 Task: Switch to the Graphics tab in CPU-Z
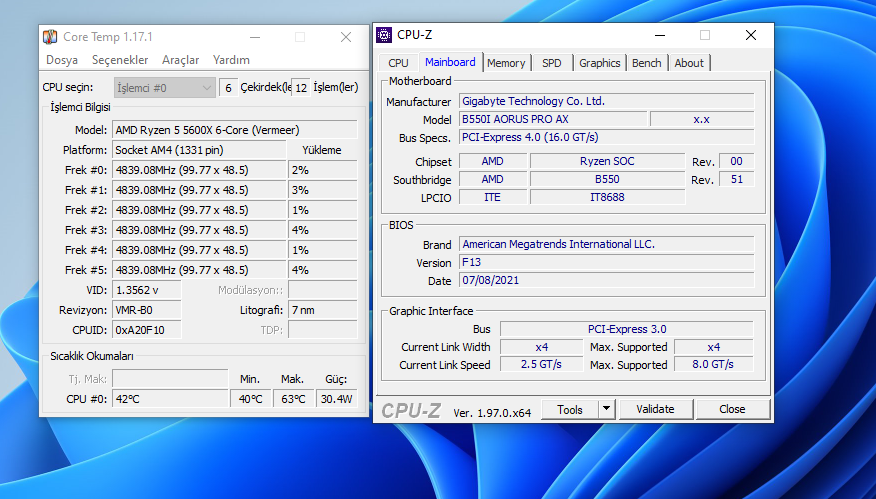click(x=599, y=63)
